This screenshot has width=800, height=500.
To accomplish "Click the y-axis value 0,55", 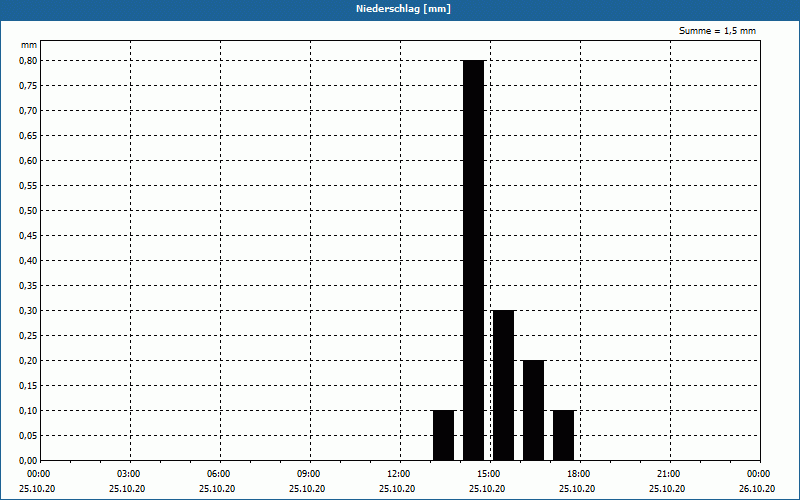I will (x=28, y=185).
